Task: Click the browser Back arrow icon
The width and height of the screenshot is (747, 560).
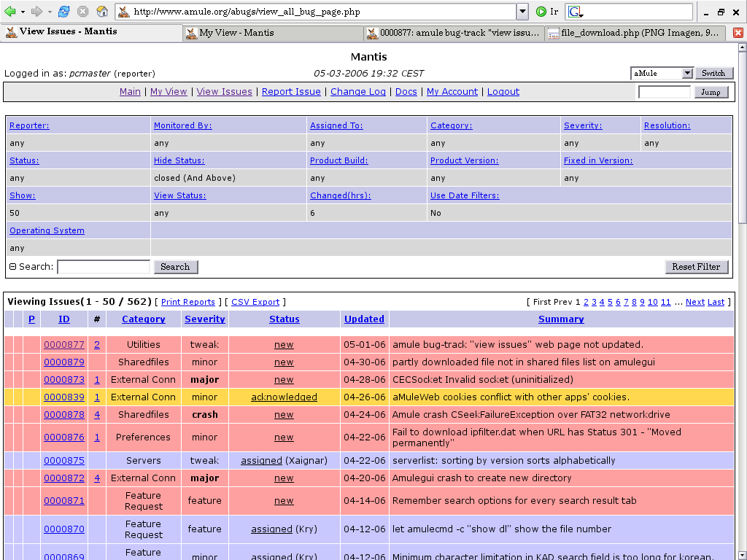Action: click(x=10, y=12)
